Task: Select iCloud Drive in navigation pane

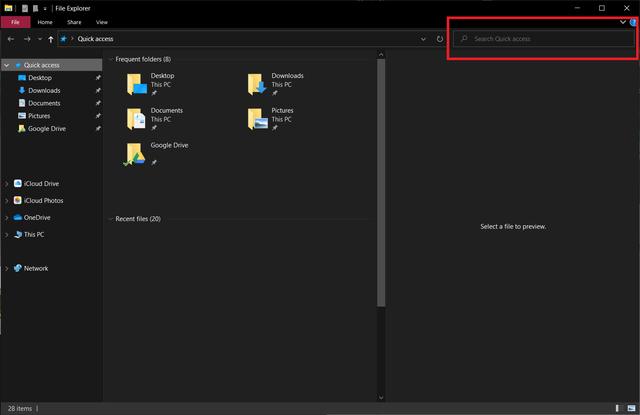Action: [41, 184]
